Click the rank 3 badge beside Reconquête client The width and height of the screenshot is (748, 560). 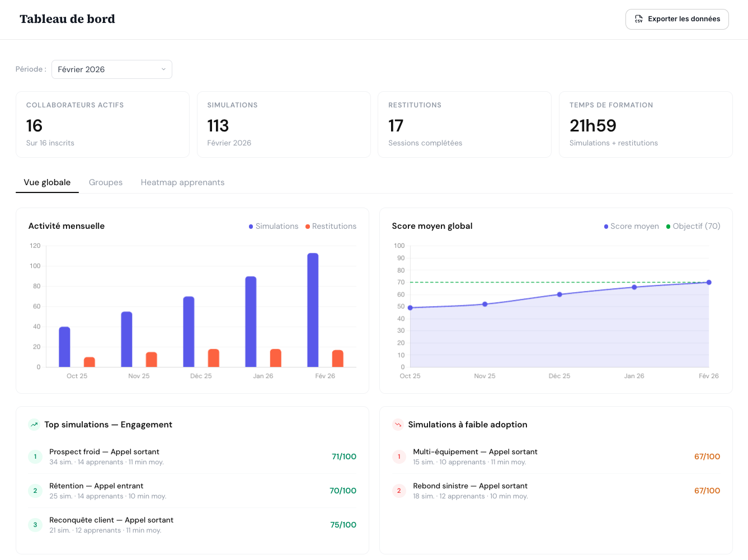tap(35, 525)
